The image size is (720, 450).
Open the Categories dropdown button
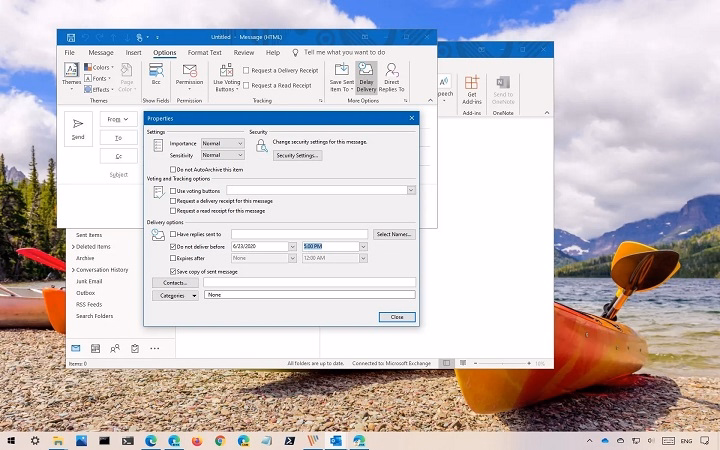click(x=175, y=295)
